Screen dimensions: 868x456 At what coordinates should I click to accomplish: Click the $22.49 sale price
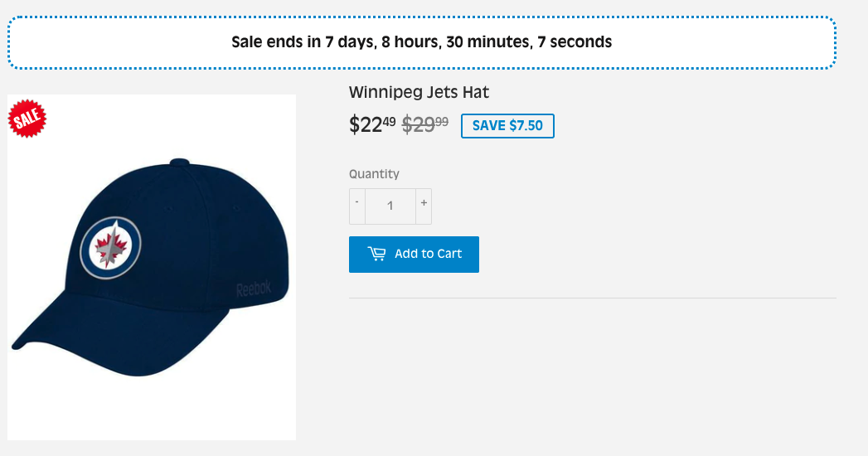tap(372, 124)
